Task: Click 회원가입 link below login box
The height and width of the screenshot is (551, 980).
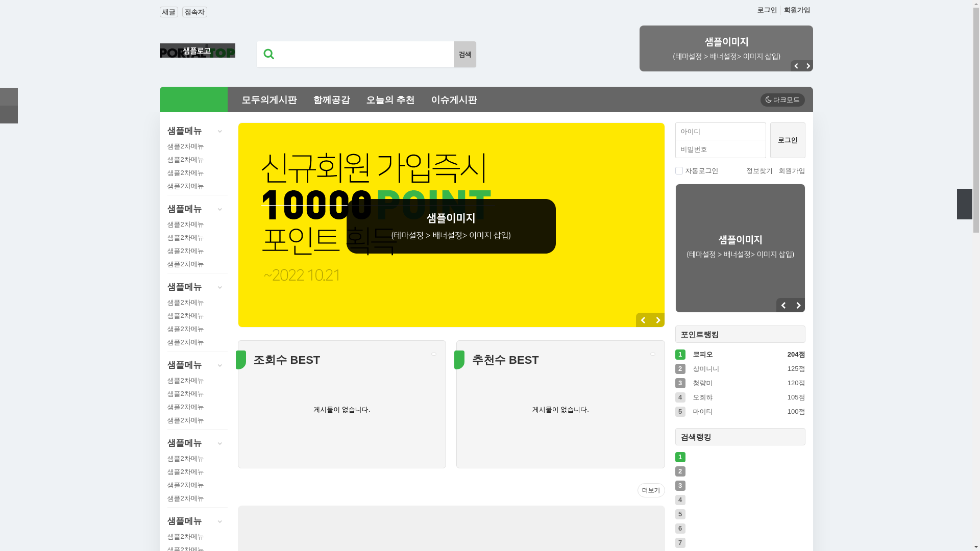Action: pyautogui.click(x=792, y=171)
